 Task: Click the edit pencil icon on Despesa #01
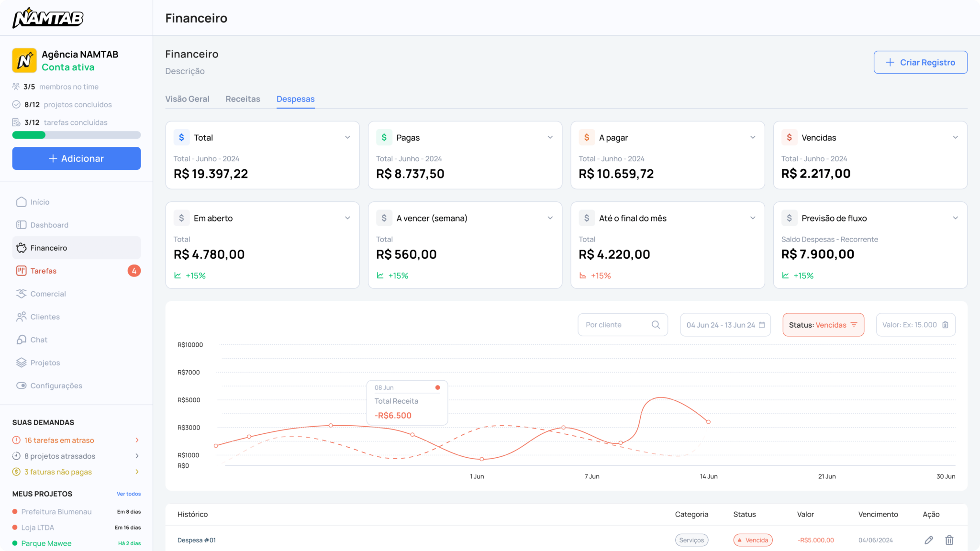point(929,540)
